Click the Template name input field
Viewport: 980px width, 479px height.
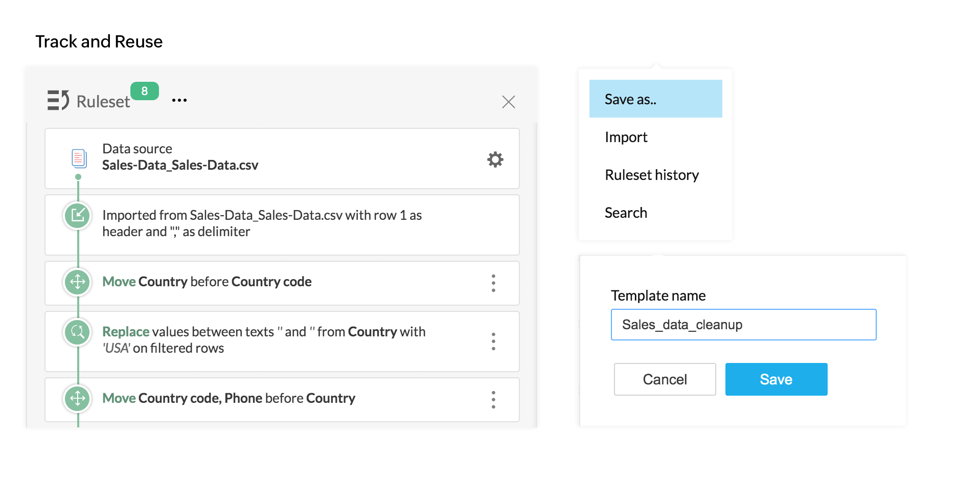pos(743,325)
